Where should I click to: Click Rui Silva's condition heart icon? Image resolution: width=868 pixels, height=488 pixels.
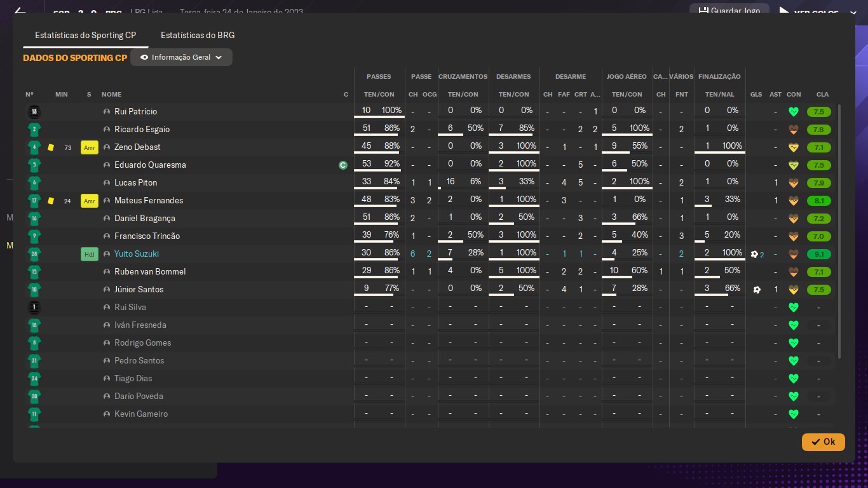tap(793, 308)
